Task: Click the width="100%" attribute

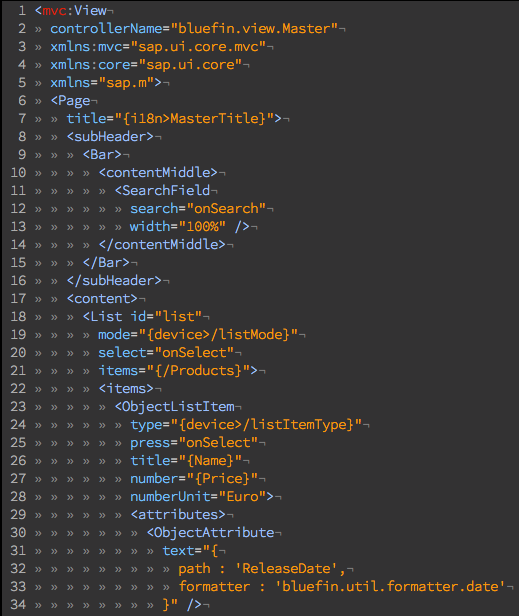Action: [x=178, y=227]
